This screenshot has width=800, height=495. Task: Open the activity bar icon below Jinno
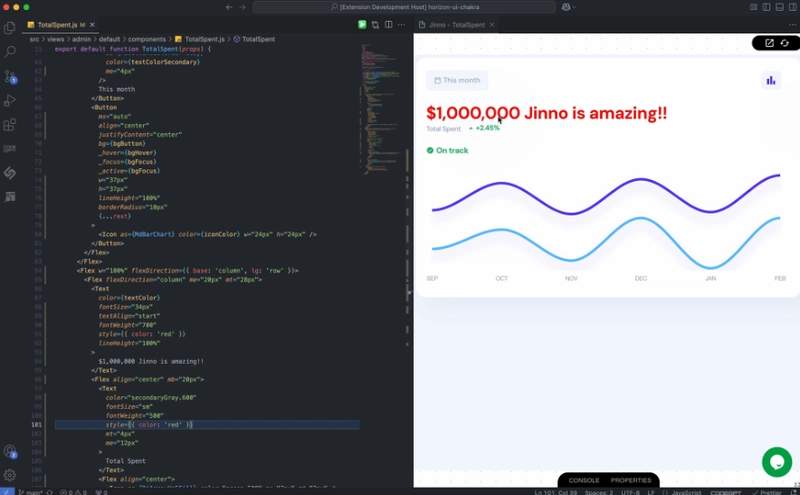10,196
